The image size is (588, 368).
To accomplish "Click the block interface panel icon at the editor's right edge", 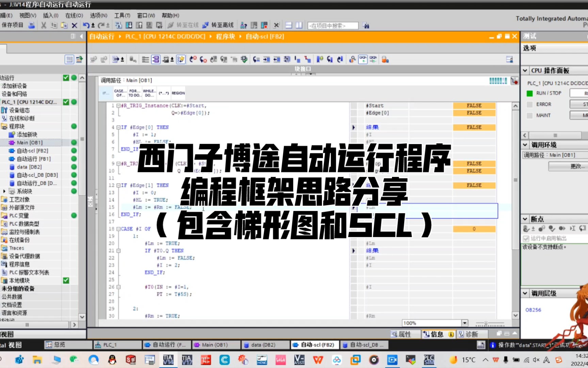I will point(509,60).
